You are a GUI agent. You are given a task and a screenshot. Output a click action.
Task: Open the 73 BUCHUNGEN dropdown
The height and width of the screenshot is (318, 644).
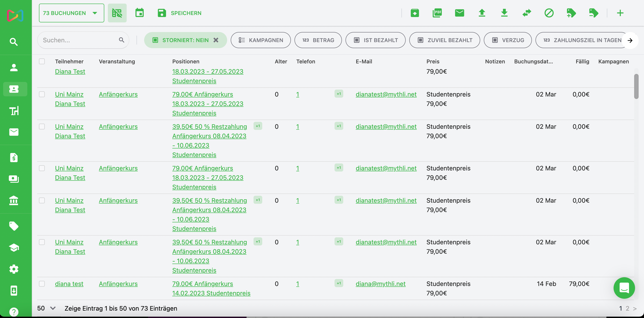71,13
